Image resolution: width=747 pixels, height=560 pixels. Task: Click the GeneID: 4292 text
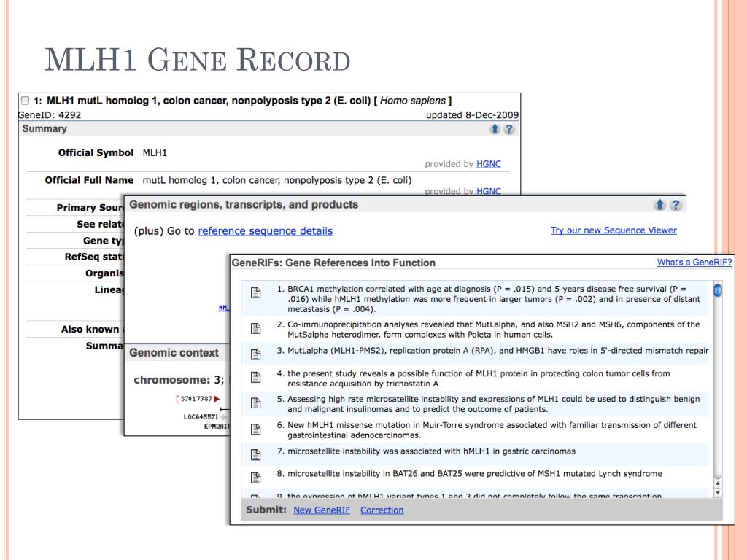(x=50, y=114)
